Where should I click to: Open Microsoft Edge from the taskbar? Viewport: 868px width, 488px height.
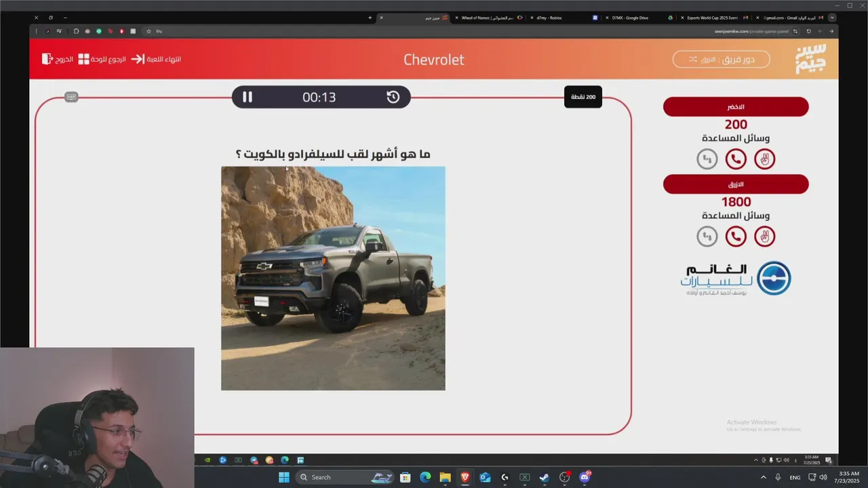tap(425, 477)
